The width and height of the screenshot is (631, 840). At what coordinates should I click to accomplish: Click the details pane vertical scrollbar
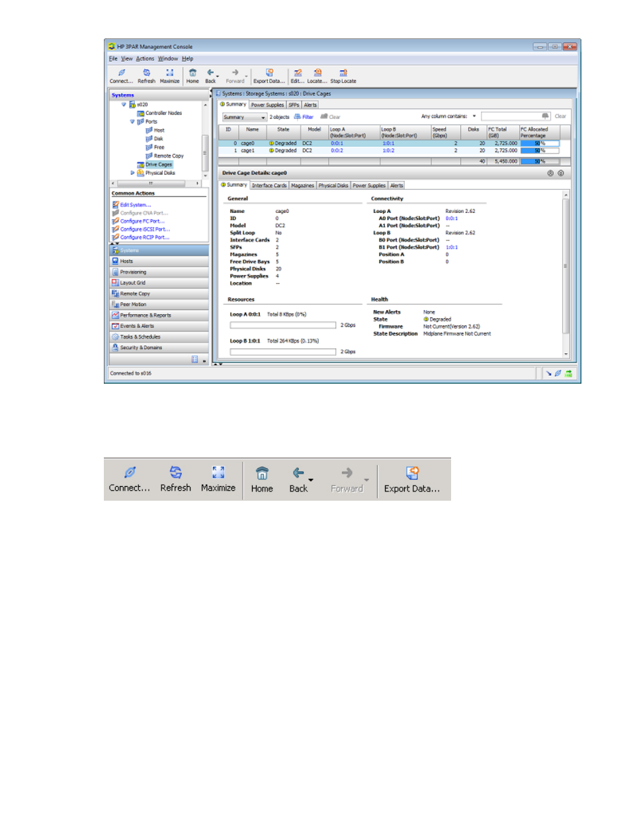[x=566, y=274]
